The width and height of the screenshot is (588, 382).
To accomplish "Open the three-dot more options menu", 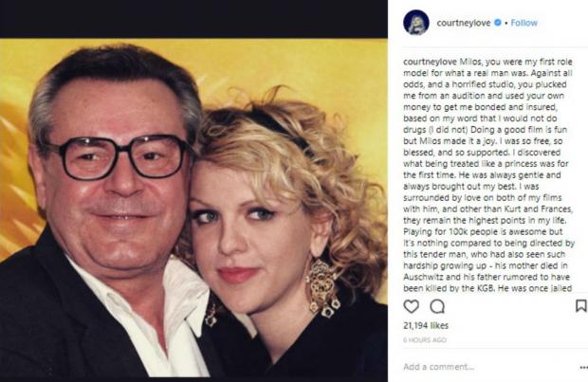I will (x=582, y=367).
